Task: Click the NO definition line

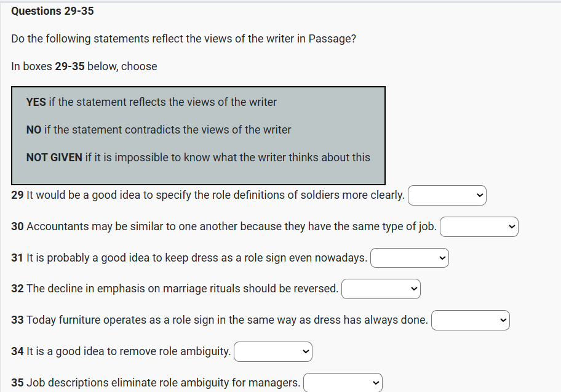Action: (x=159, y=130)
